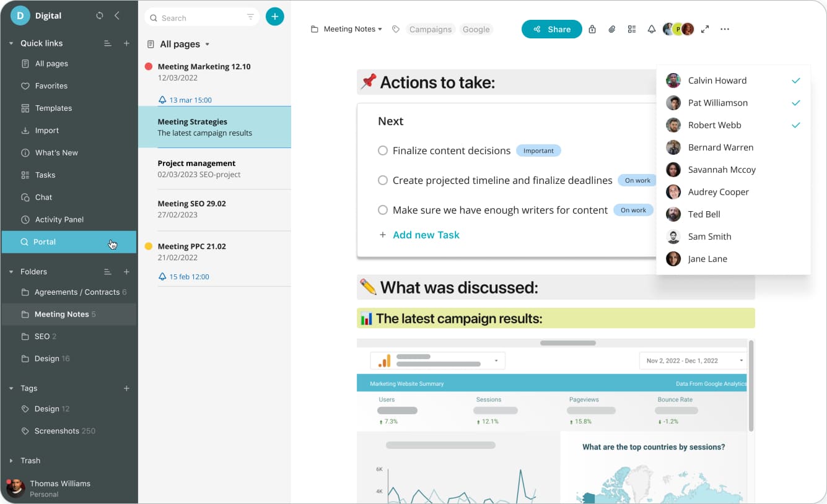The image size is (827, 504).
Task: Click the lock icon near the Share button
Action: pyautogui.click(x=592, y=29)
